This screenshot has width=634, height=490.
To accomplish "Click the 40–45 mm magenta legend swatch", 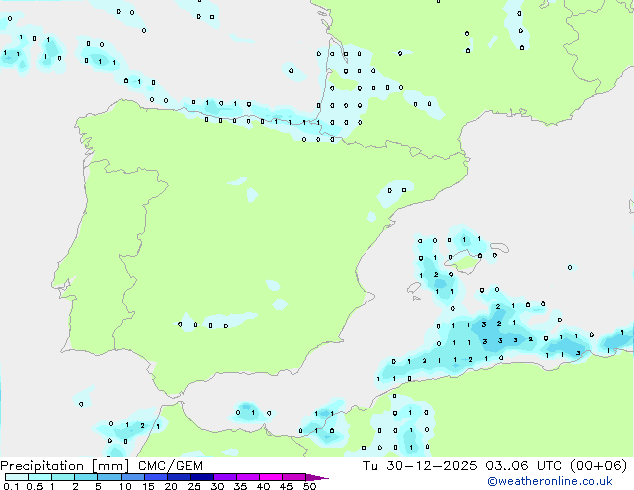I will point(271,477).
